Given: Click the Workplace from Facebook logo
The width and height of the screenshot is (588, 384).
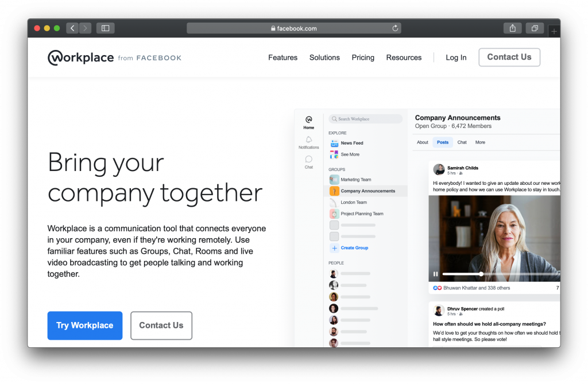Looking at the screenshot, I should [x=114, y=58].
